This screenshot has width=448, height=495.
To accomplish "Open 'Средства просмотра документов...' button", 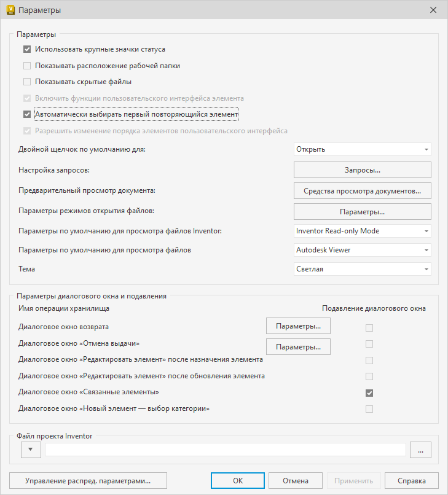I will coord(362,191).
